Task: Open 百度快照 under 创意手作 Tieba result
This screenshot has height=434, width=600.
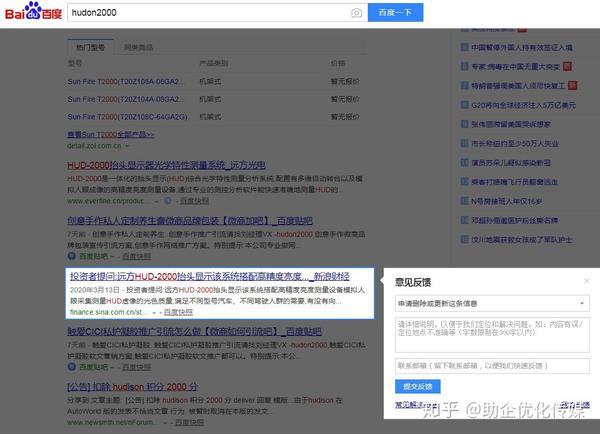Action: (x=136, y=256)
